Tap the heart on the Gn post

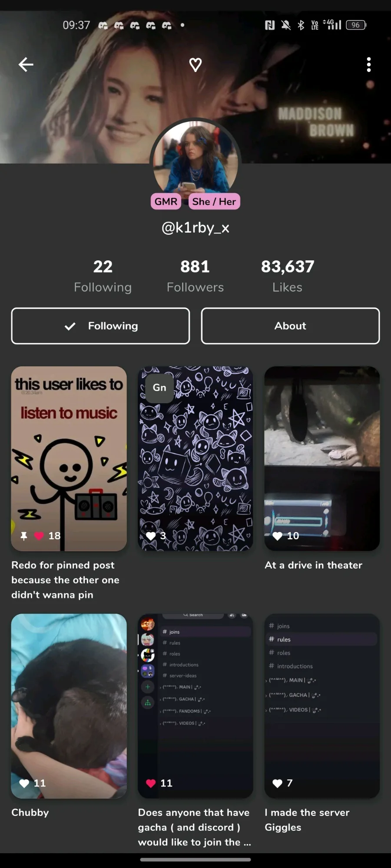coord(151,536)
